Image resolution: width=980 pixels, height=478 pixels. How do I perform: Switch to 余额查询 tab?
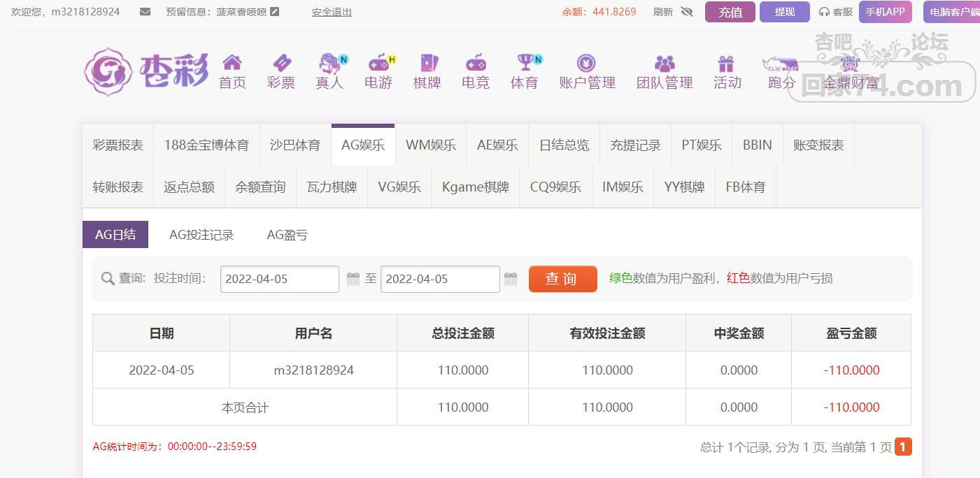[x=260, y=187]
